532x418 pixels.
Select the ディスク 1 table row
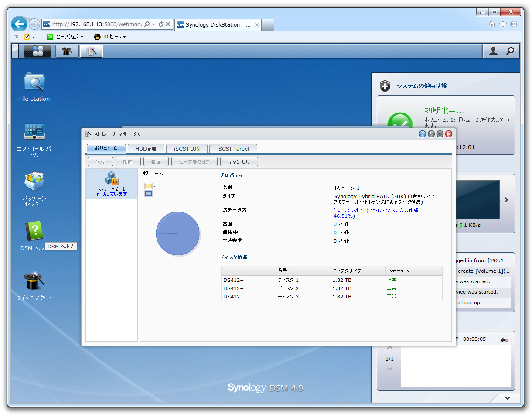(332, 280)
